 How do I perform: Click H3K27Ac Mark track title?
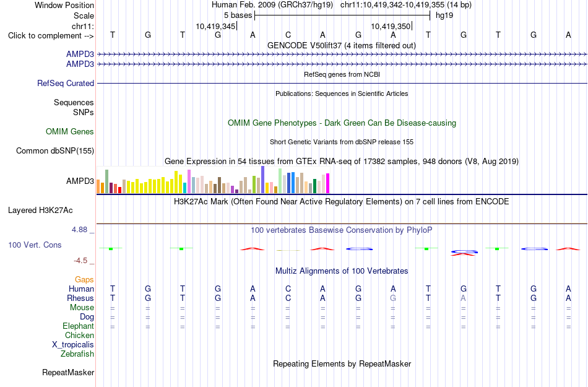pos(342,202)
